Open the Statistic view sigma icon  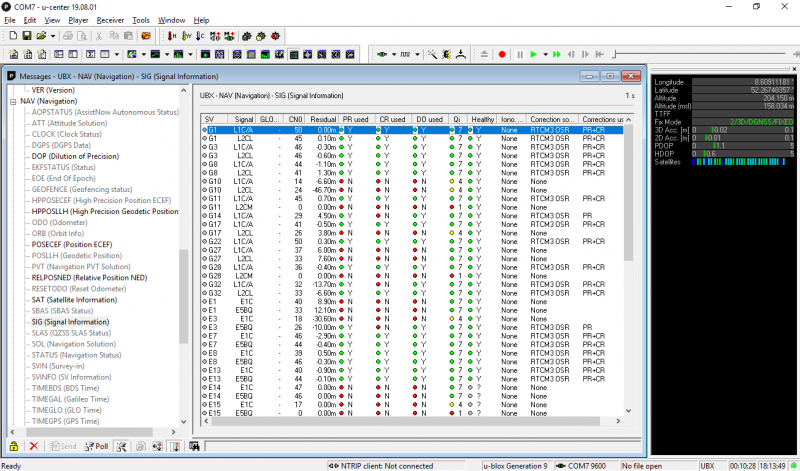[x=91, y=54]
